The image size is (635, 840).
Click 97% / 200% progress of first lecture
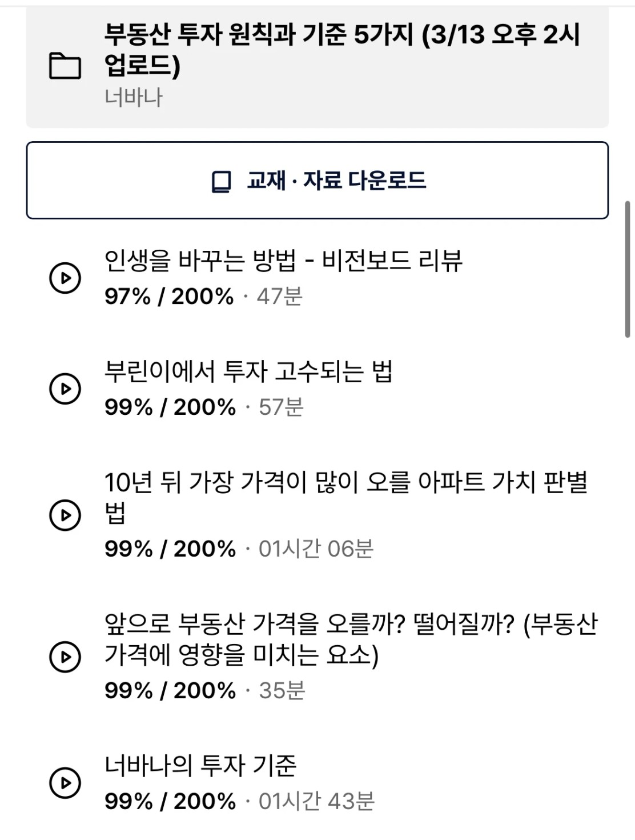[169, 297]
